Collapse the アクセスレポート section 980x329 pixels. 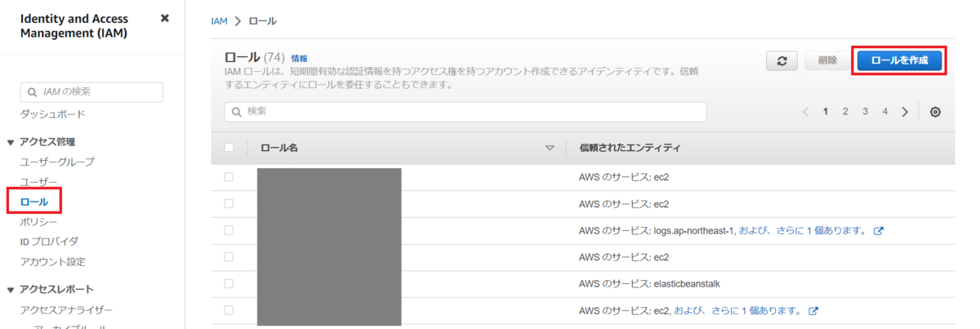[11, 289]
